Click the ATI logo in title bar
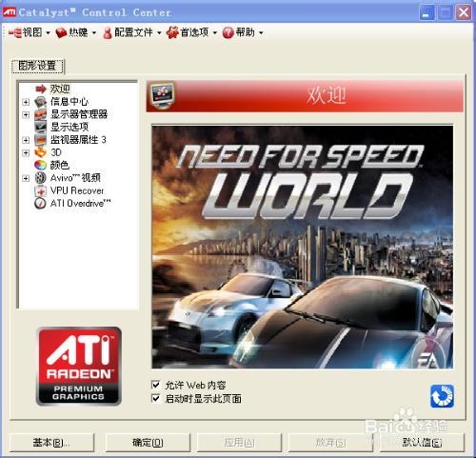The height and width of the screenshot is (458, 476). pyautogui.click(x=10, y=12)
